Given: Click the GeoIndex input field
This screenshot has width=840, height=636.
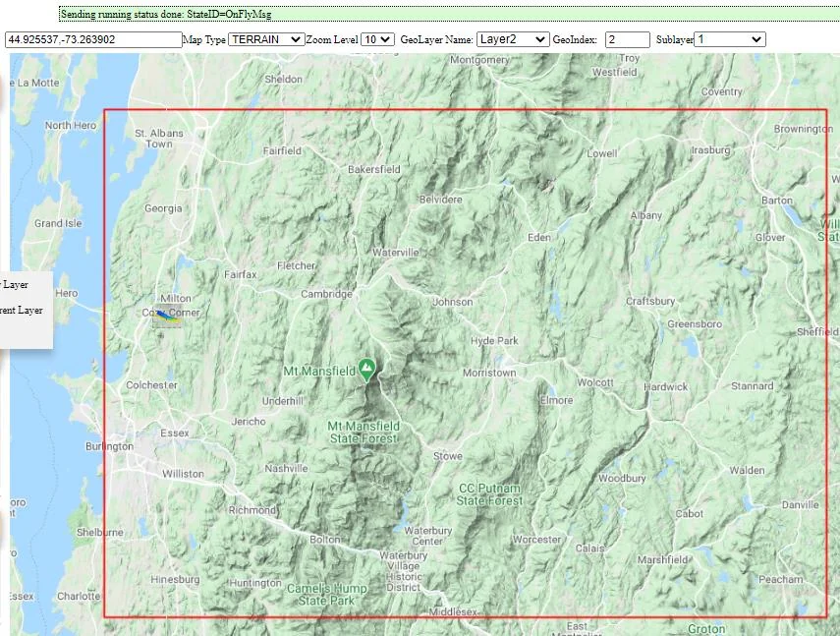Looking at the screenshot, I should (x=628, y=39).
